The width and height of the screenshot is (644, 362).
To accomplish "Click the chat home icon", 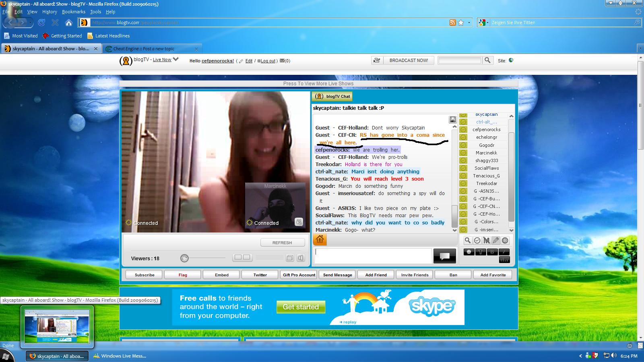I will tap(320, 240).
